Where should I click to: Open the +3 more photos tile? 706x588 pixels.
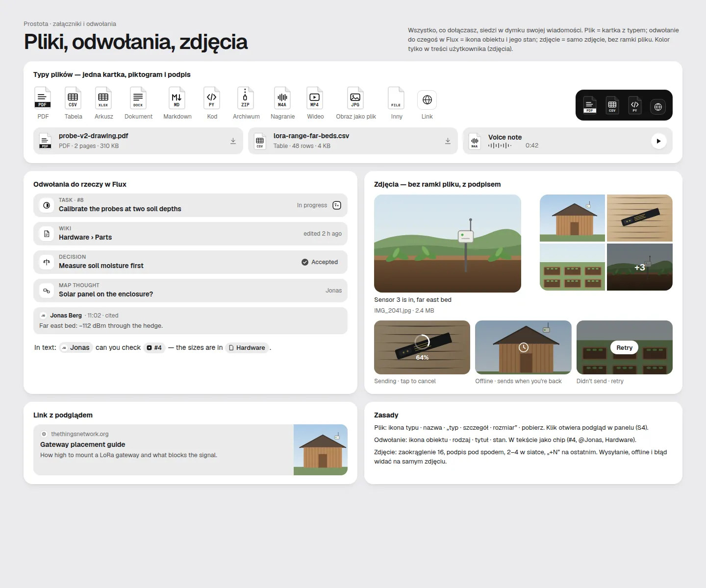640,267
